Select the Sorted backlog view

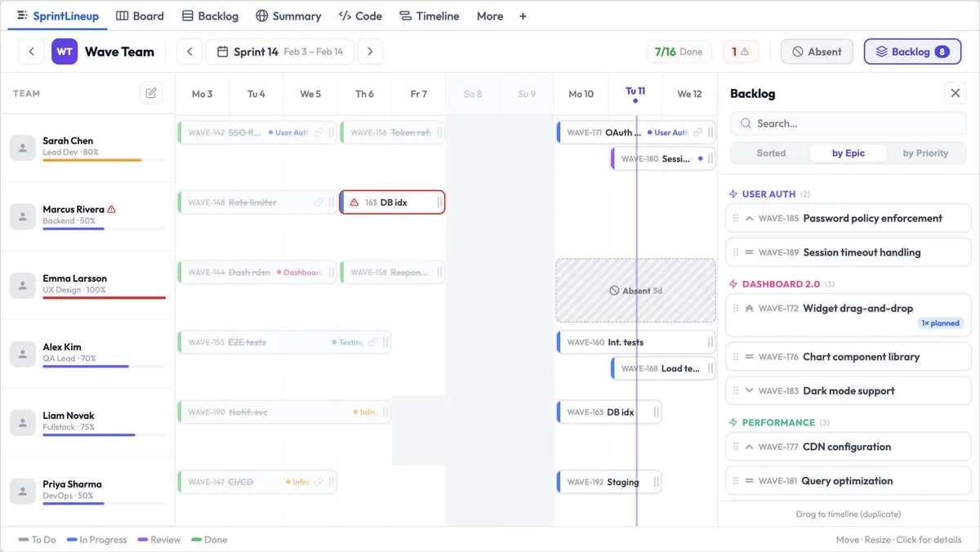[771, 153]
